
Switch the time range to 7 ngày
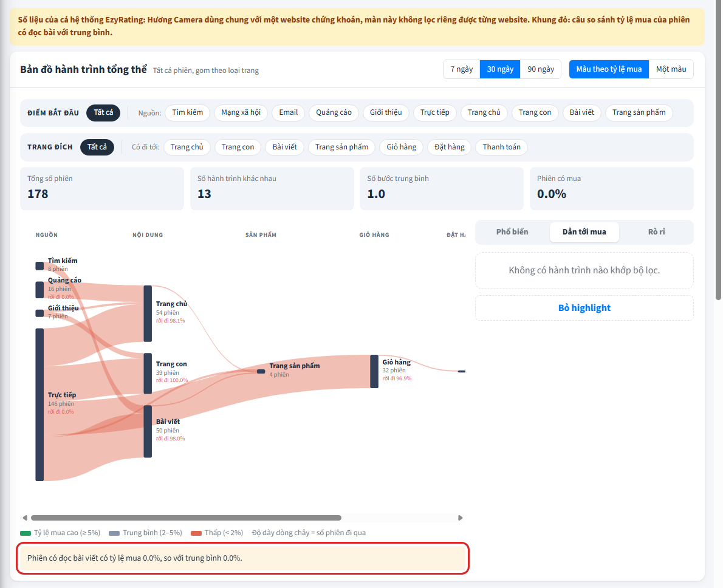tap(462, 69)
